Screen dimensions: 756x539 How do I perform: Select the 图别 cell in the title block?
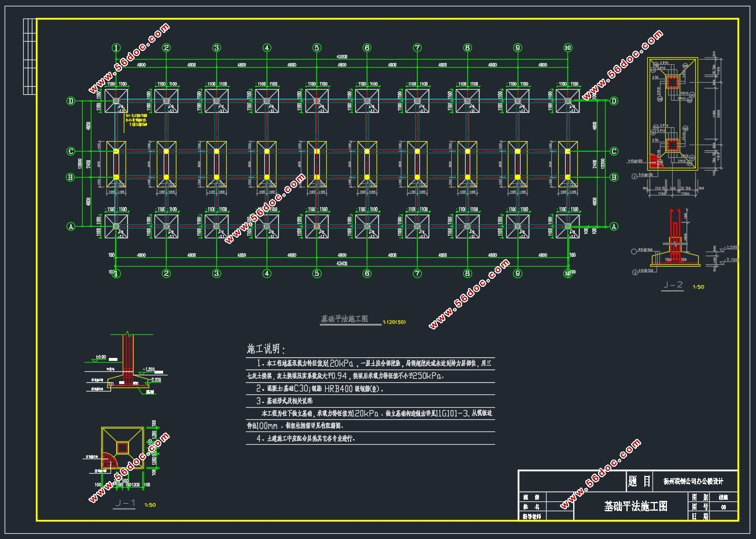(700, 497)
